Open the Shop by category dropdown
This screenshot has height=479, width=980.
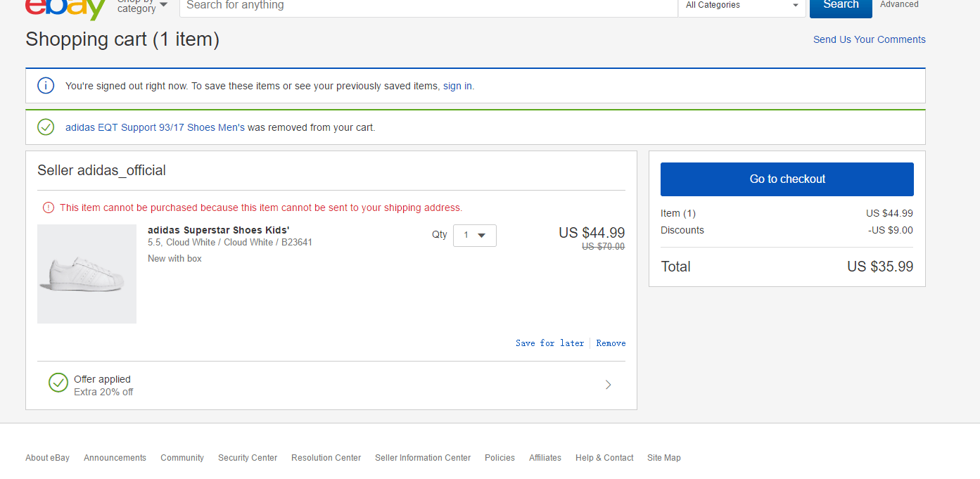[x=143, y=6]
